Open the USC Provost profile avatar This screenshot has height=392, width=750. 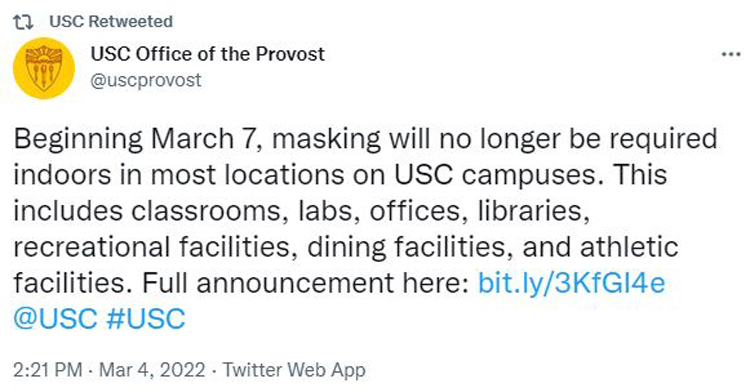click(44, 68)
